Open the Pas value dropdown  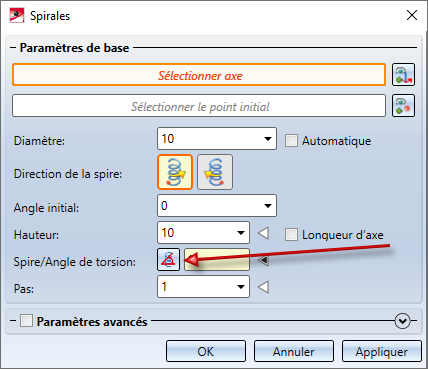coord(241,287)
